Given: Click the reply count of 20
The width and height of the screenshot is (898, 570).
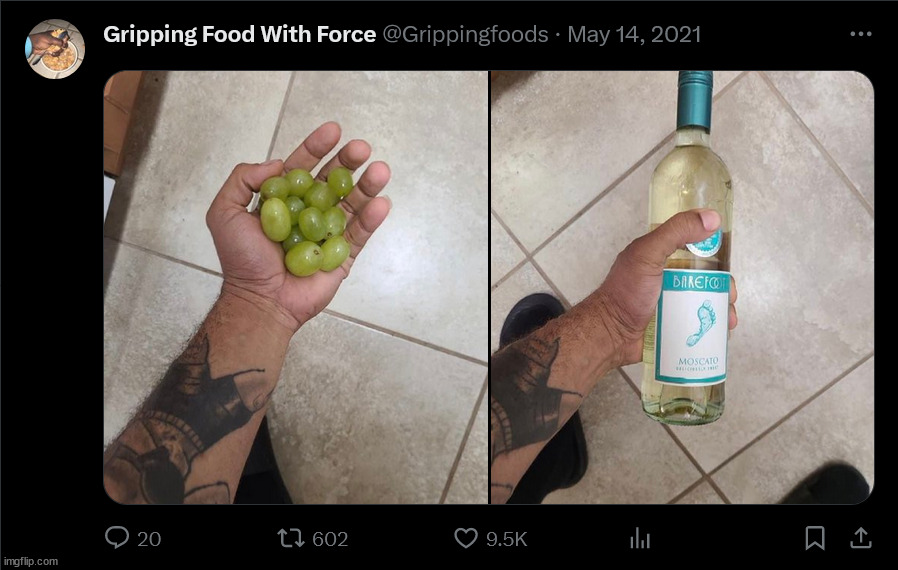Looking at the screenshot, I should [148, 540].
